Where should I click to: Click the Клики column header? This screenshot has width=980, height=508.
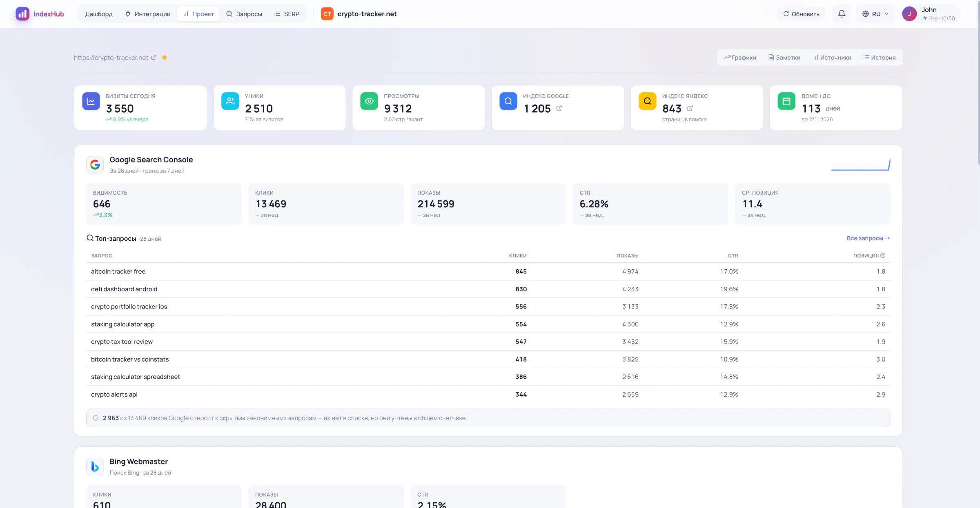tap(518, 255)
